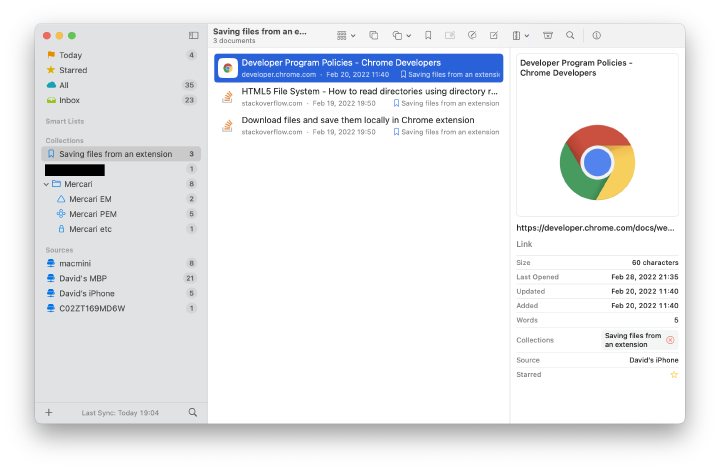Click the Mercari EM triangle icon
720x470 pixels.
point(61,199)
